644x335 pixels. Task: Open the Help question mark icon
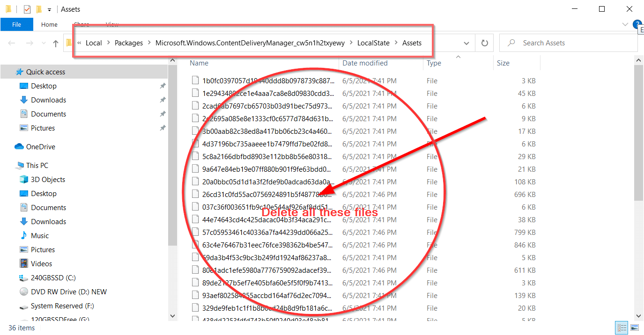637,24
